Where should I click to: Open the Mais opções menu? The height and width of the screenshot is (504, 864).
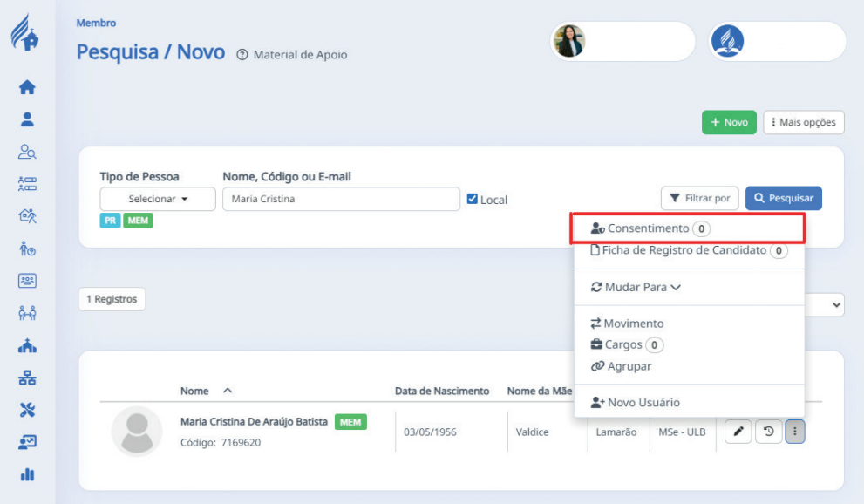(x=803, y=123)
